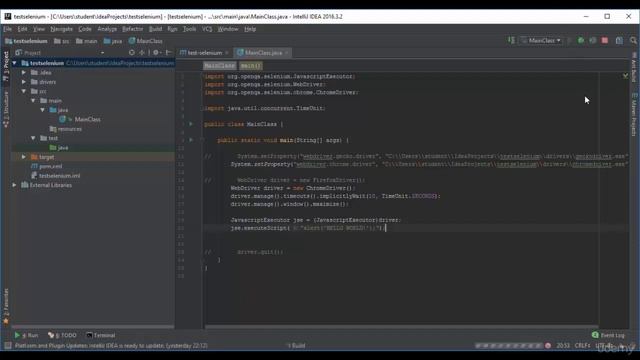The width and height of the screenshot is (640, 360).
Task: Expand External Libraries node
Action: pos(15,185)
